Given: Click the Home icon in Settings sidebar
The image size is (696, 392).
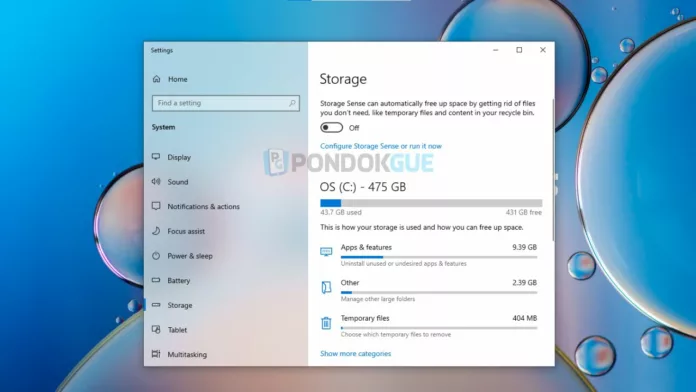Looking at the screenshot, I should [x=156, y=79].
